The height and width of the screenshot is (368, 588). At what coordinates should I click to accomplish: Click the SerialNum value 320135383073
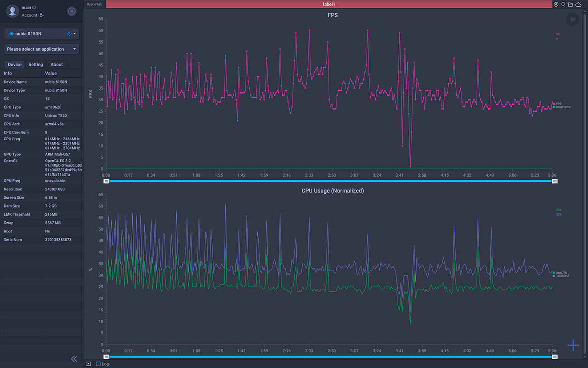click(x=58, y=240)
